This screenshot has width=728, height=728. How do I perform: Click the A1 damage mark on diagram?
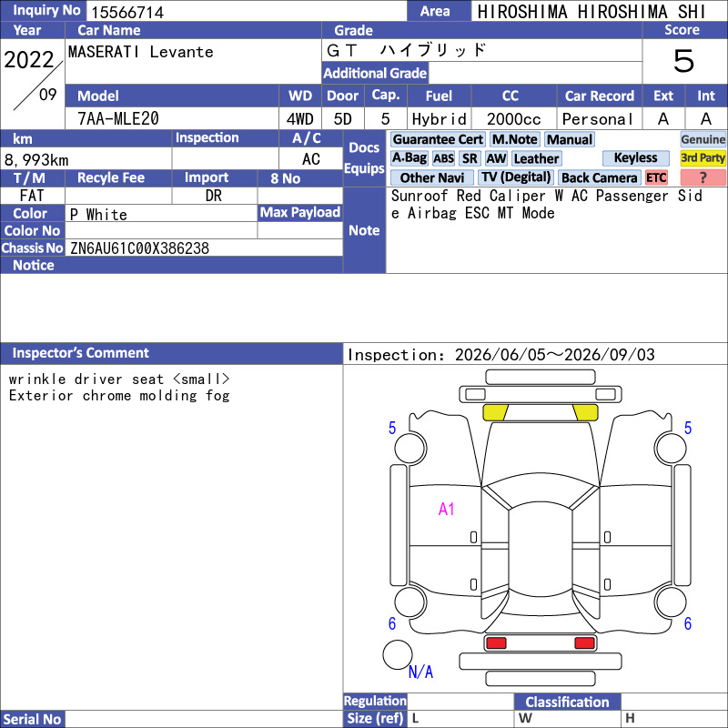(x=446, y=510)
